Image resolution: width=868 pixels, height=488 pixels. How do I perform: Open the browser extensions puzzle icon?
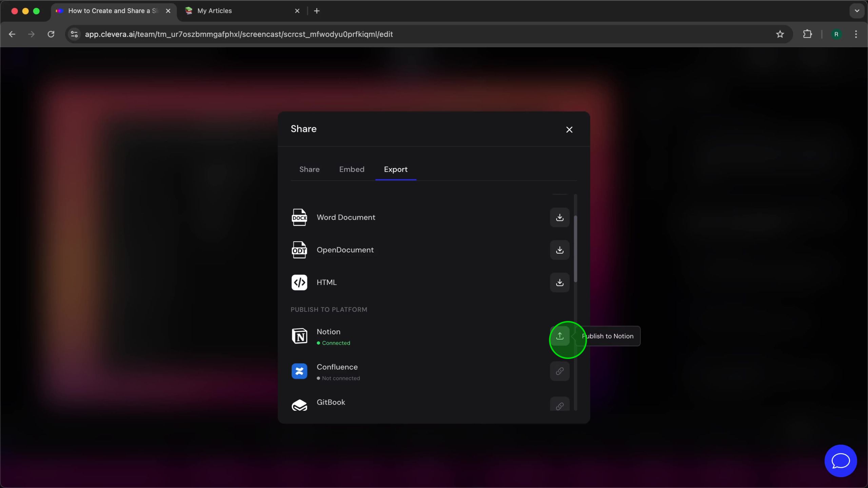pyautogui.click(x=807, y=34)
